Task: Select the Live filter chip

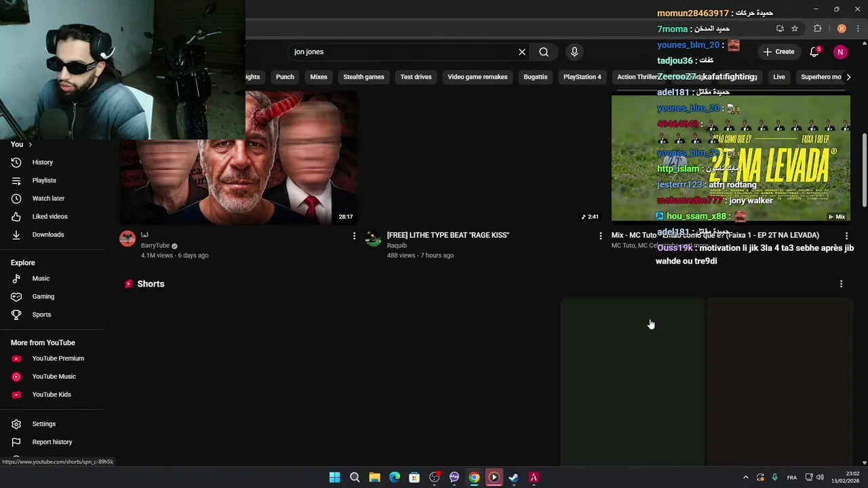Action: click(779, 77)
